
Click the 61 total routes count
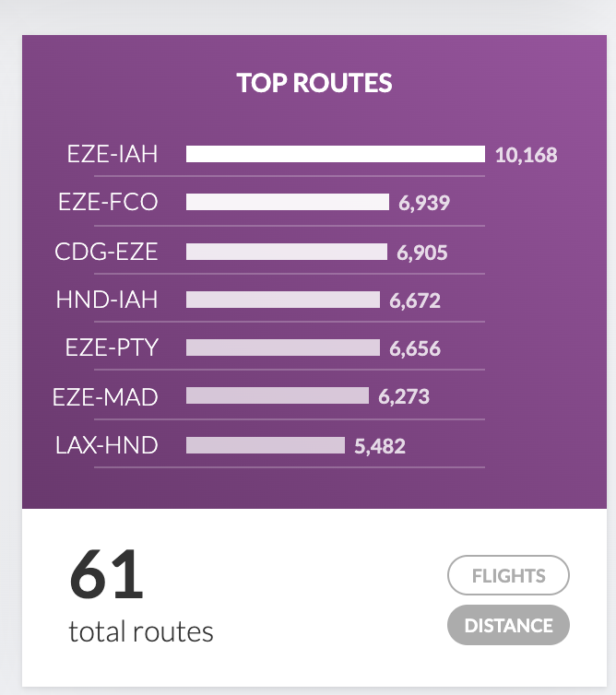point(107,575)
